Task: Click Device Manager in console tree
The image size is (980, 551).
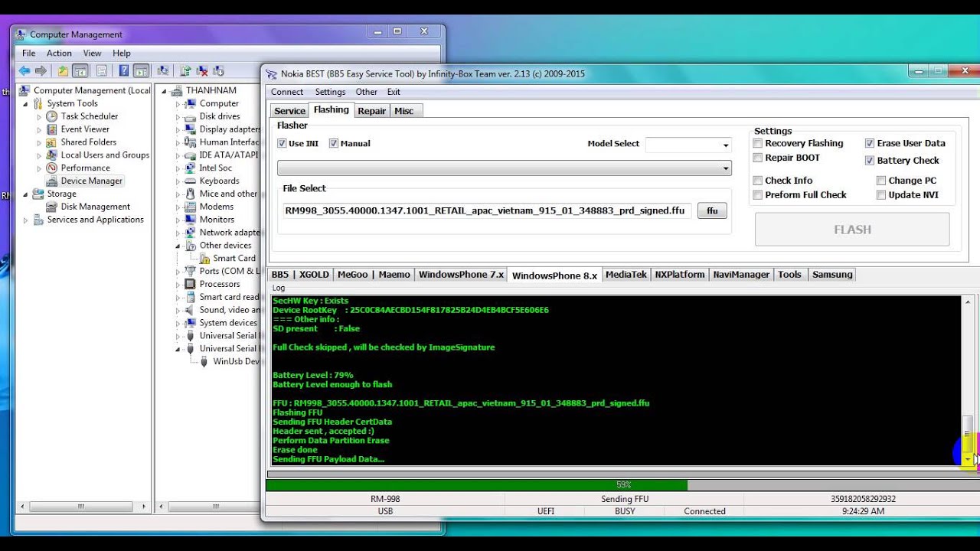Action: tap(92, 181)
